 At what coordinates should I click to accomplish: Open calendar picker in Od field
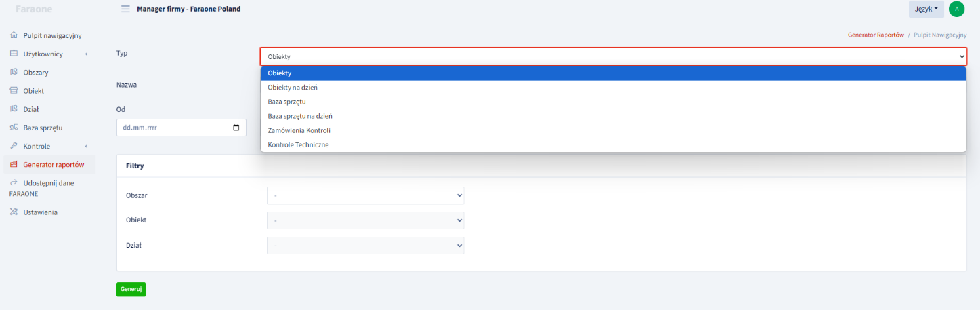236,127
